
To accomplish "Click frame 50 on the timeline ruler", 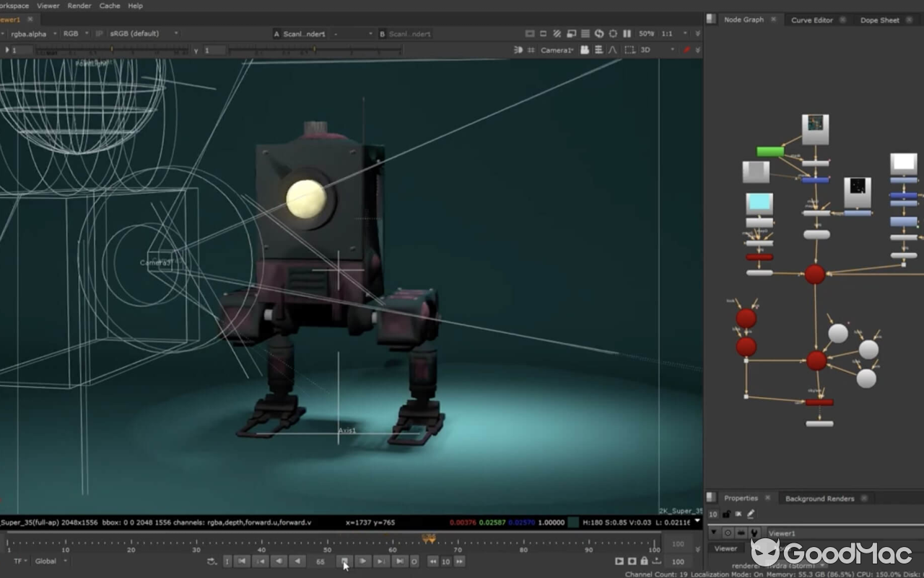I will coord(327,544).
